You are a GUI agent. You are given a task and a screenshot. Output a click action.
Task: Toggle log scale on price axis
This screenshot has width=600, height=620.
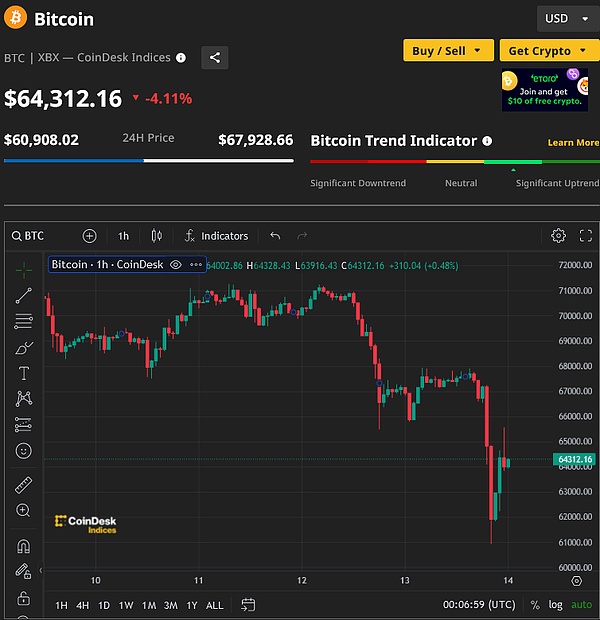tap(556, 605)
